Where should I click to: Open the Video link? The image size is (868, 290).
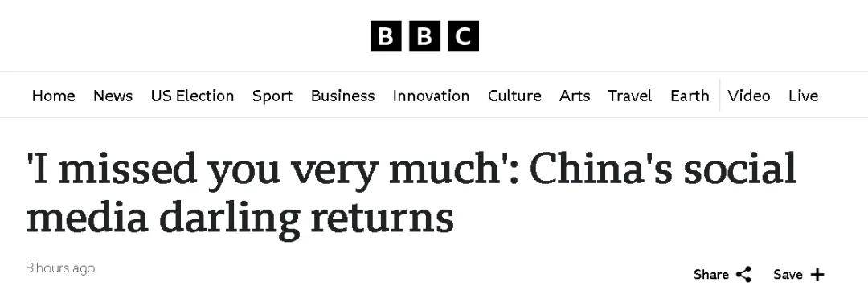pos(749,96)
